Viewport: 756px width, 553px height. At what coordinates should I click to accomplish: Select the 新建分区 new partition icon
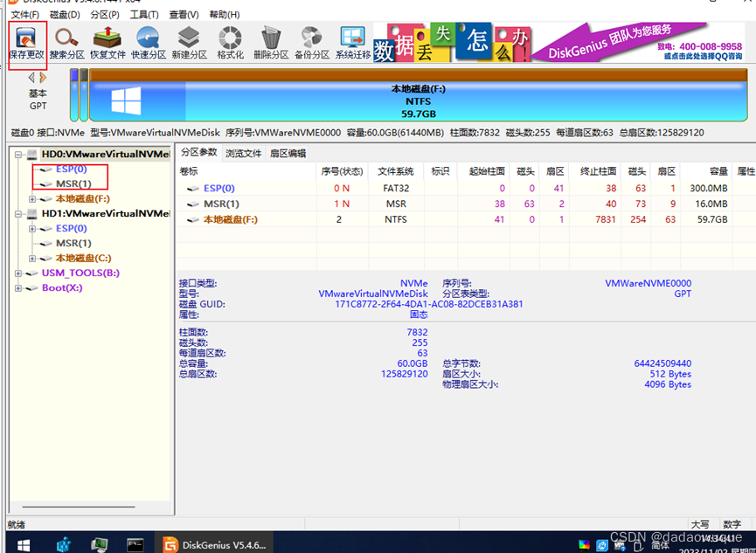tap(189, 43)
